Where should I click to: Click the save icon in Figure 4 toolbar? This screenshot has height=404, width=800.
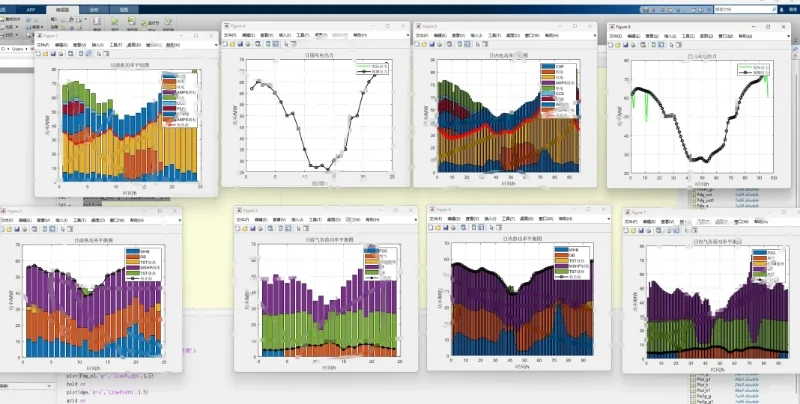point(240,44)
